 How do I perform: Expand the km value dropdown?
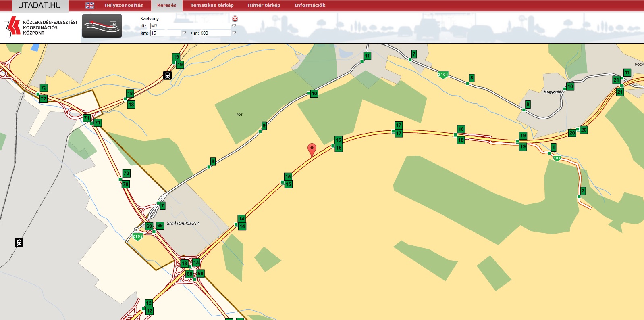[184, 33]
